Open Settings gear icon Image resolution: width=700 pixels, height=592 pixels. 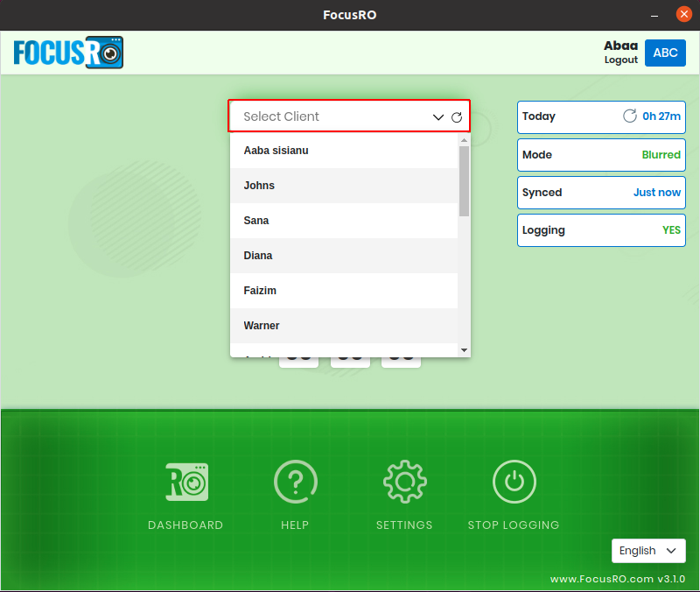[404, 482]
